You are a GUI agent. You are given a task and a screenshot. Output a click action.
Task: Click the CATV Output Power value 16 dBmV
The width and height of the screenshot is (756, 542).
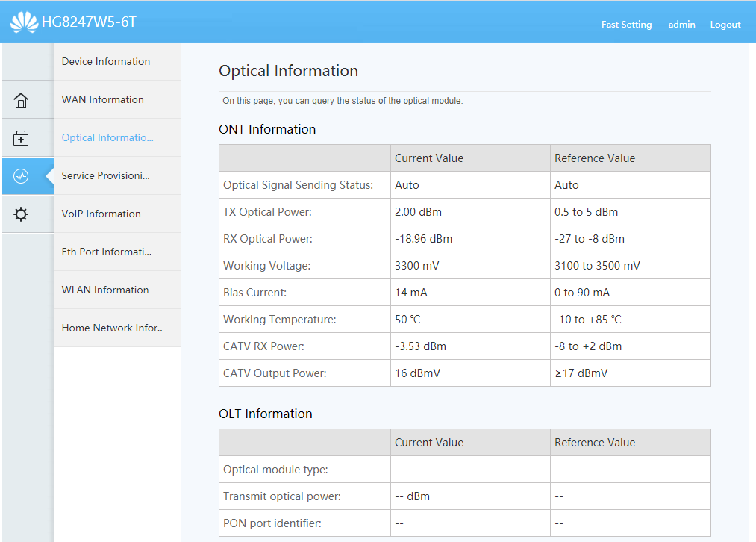point(417,373)
